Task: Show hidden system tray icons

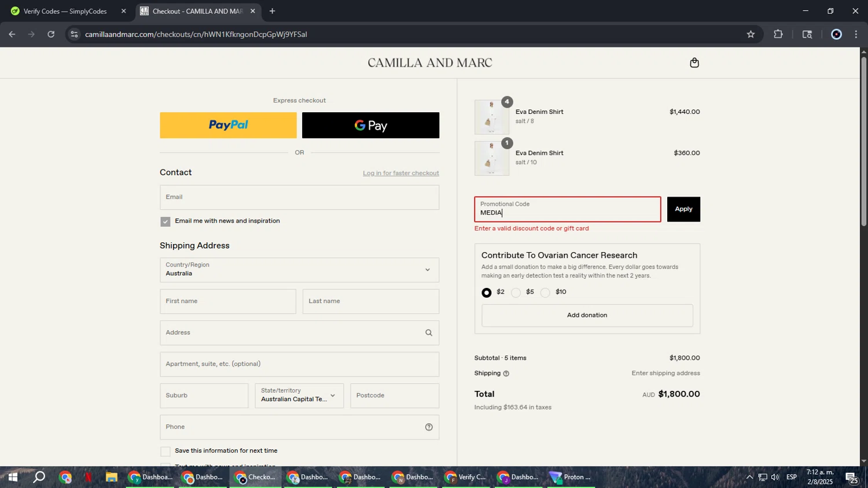Action: 749,477
